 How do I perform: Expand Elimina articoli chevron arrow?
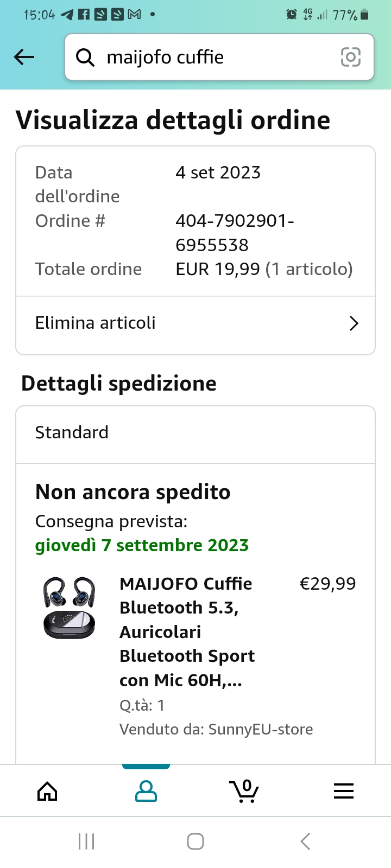pyautogui.click(x=354, y=324)
